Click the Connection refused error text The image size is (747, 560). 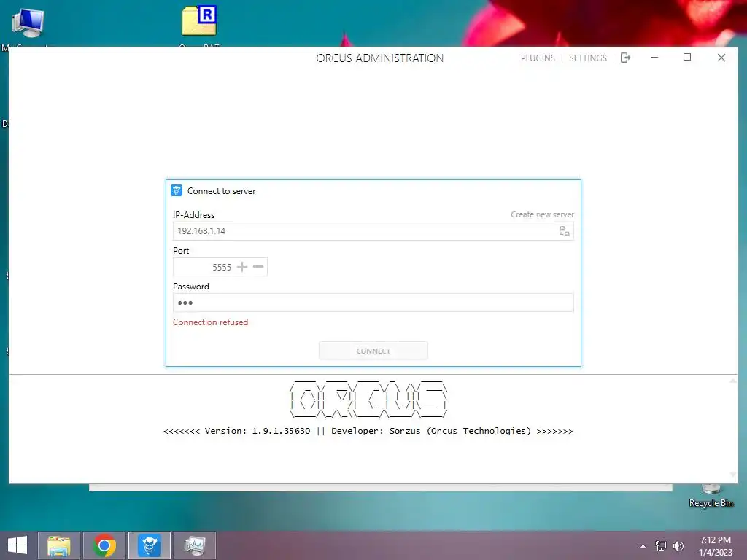click(x=210, y=322)
